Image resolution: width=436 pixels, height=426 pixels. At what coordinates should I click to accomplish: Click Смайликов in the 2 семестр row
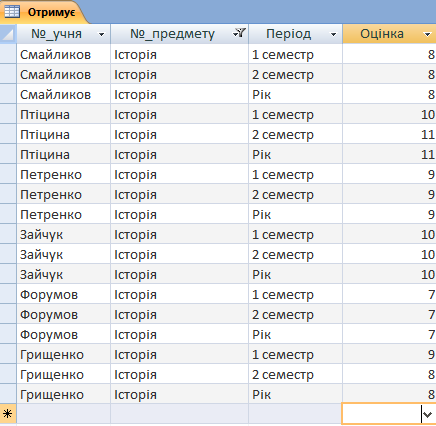click(x=55, y=75)
